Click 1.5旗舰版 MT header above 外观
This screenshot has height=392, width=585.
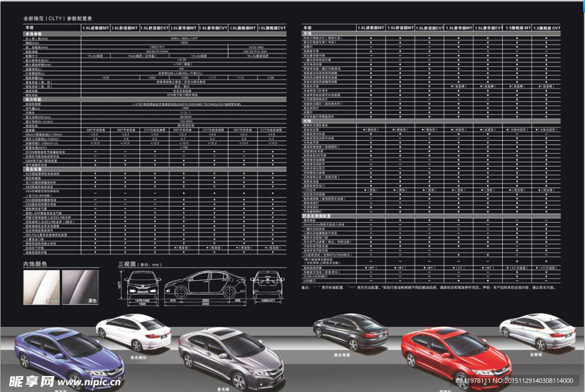click(518, 28)
